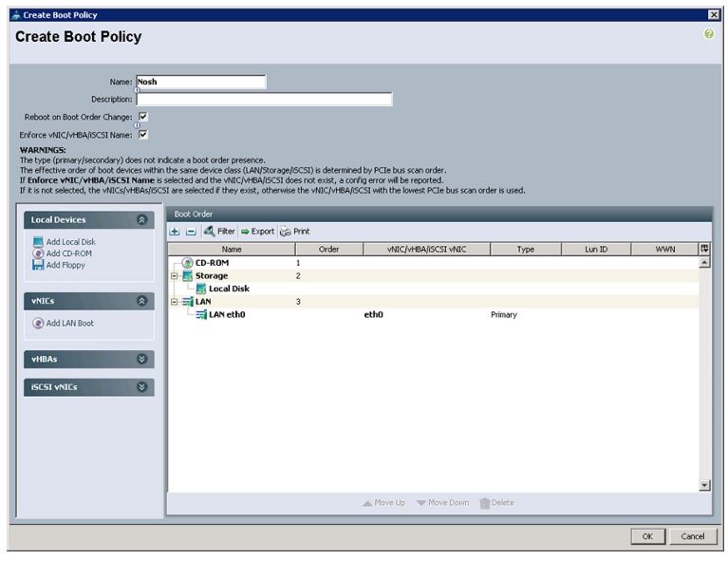Image resolution: width=728 pixels, height=579 pixels.
Task: Click the order value 1 cell
Action: pos(298,263)
